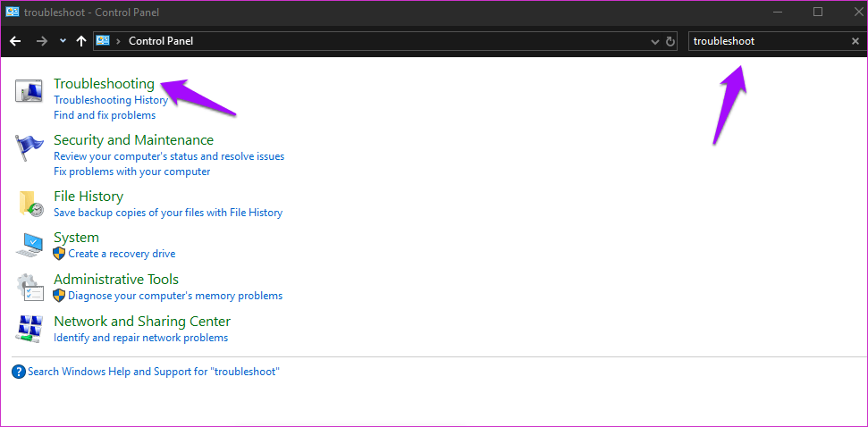Click the blue help question mark icon
The image size is (868, 427).
coord(18,371)
